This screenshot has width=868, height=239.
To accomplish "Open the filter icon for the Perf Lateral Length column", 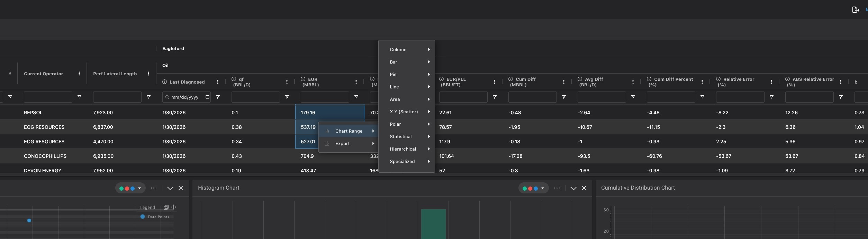I will [148, 97].
